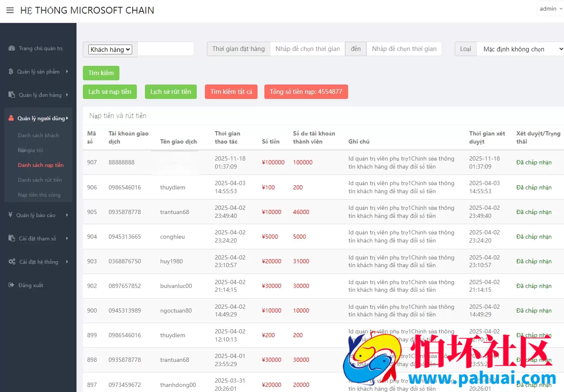Focus the search text box next to Khách hàng
Image resolution: width=564 pixels, height=392 pixels.
coord(166,49)
